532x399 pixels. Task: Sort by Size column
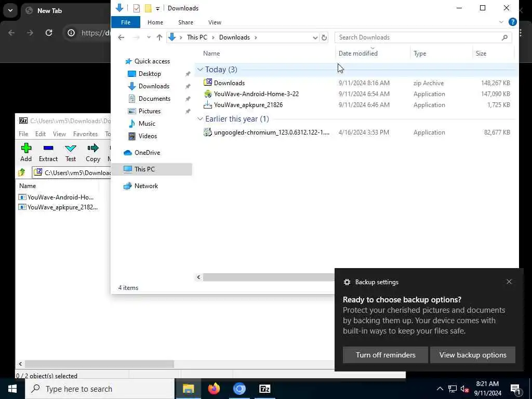[481, 54]
